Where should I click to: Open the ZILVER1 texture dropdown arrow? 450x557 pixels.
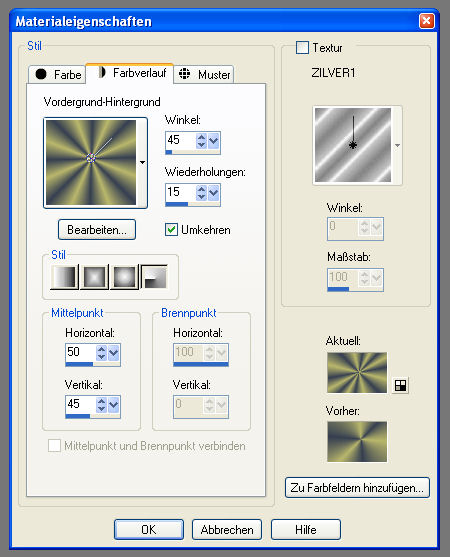[x=397, y=145]
